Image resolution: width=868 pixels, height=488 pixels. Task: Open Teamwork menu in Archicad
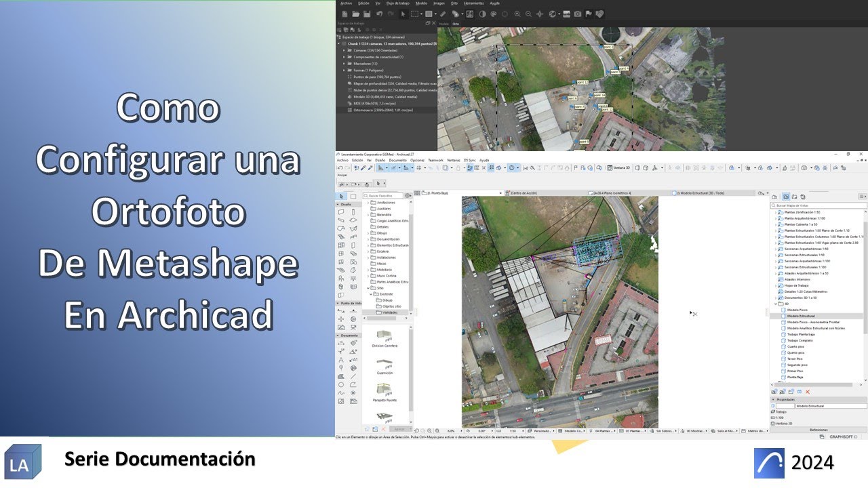point(435,160)
